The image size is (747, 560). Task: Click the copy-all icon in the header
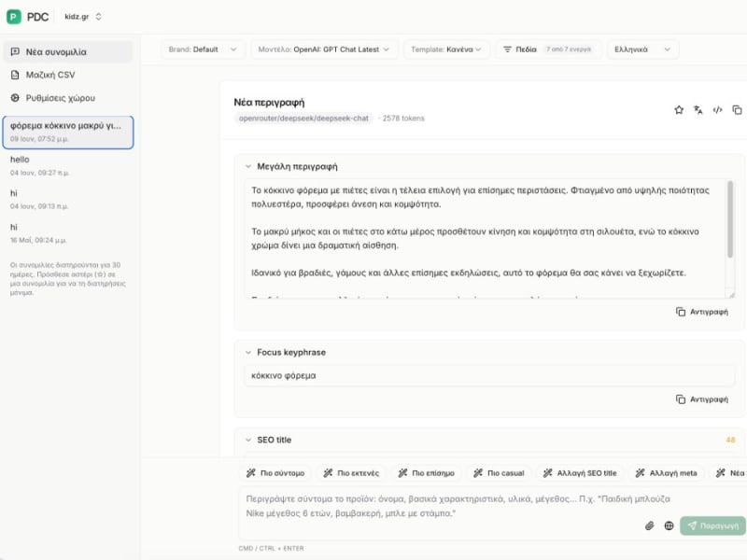coord(737,110)
